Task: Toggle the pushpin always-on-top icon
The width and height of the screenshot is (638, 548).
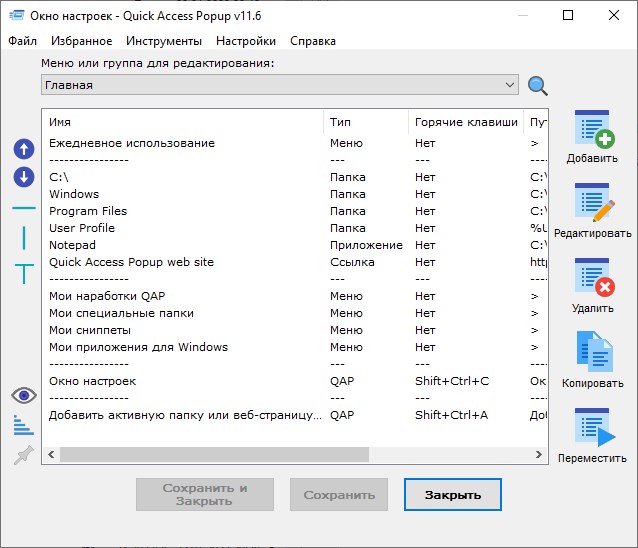Action: pos(24,456)
